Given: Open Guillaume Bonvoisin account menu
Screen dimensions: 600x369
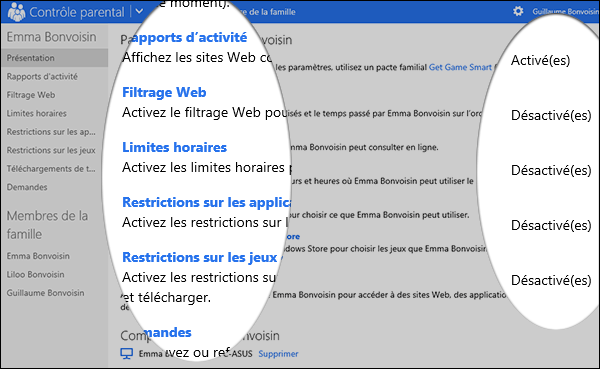Looking at the screenshot, I should tap(566, 11).
